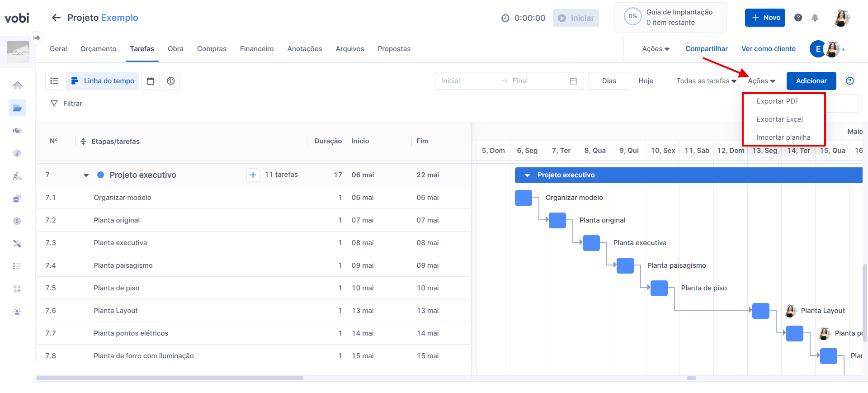The width and height of the screenshot is (868, 393).
Task: Start the timer with Iniciar
Action: [x=576, y=18]
